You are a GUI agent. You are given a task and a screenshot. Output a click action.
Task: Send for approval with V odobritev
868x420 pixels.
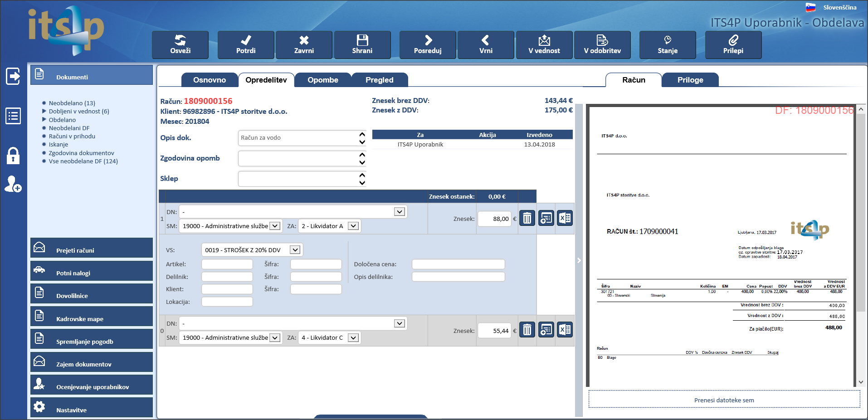tap(602, 45)
